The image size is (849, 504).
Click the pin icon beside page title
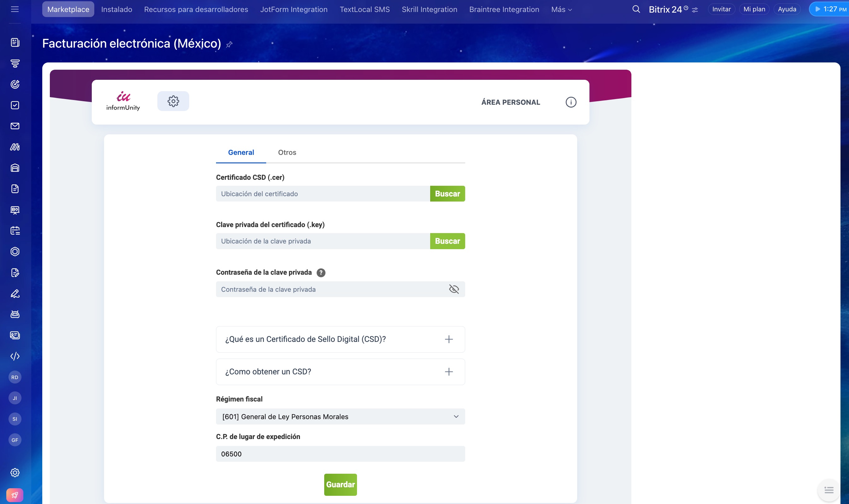pyautogui.click(x=229, y=44)
